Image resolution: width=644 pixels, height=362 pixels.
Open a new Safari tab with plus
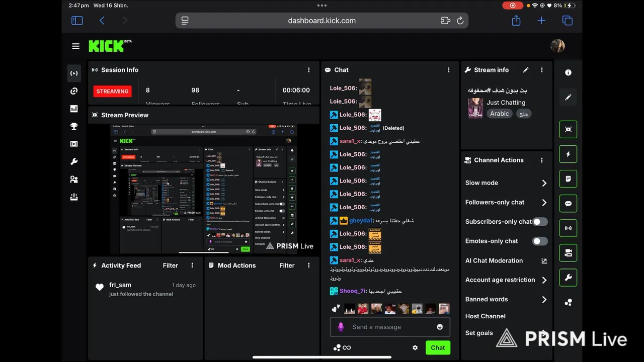point(541,21)
